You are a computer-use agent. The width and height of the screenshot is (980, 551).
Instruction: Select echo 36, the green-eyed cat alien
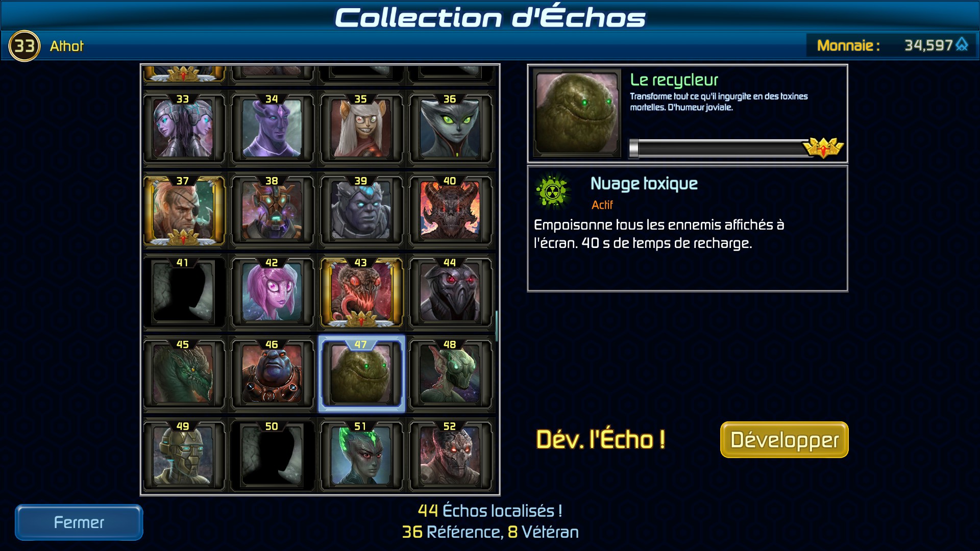pyautogui.click(x=450, y=128)
